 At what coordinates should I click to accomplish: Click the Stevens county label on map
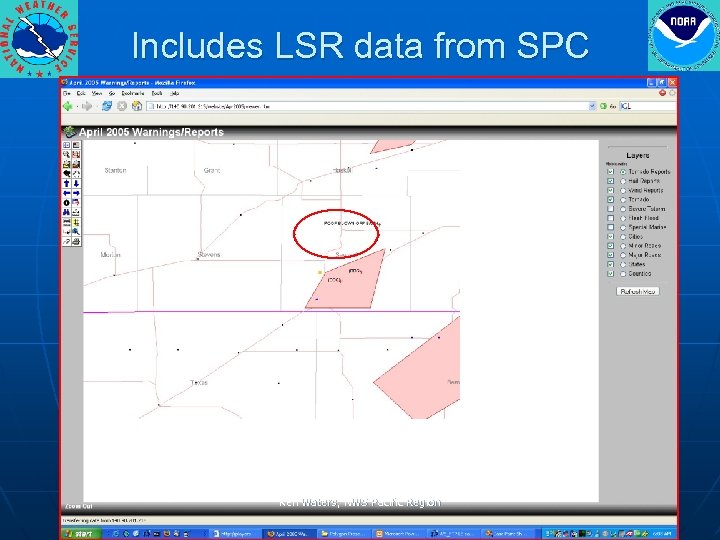(209, 254)
